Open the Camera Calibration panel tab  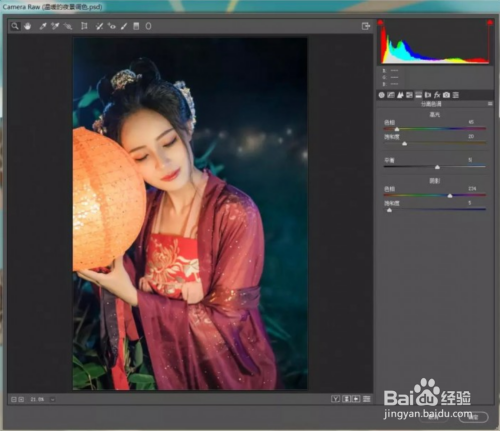click(446, 95)
